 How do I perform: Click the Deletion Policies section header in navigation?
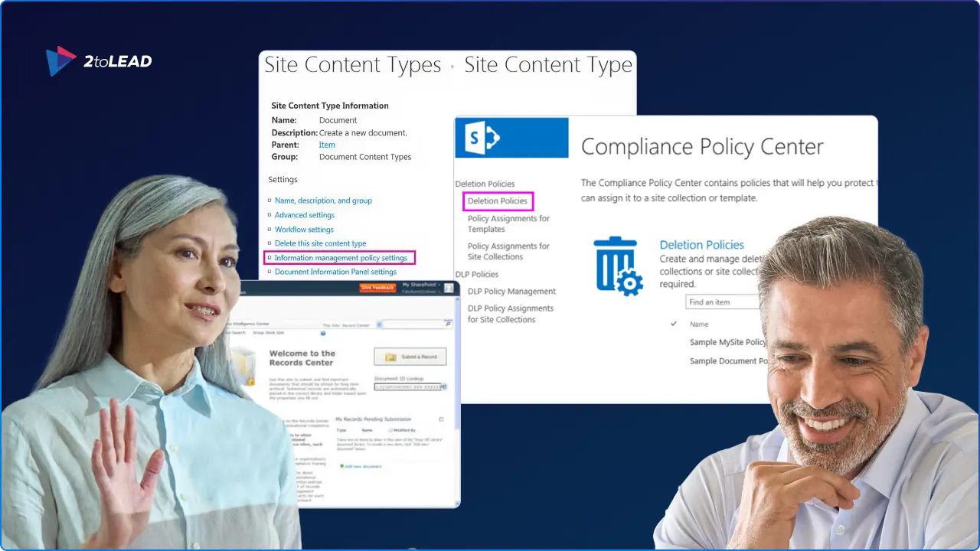point(485,184)
